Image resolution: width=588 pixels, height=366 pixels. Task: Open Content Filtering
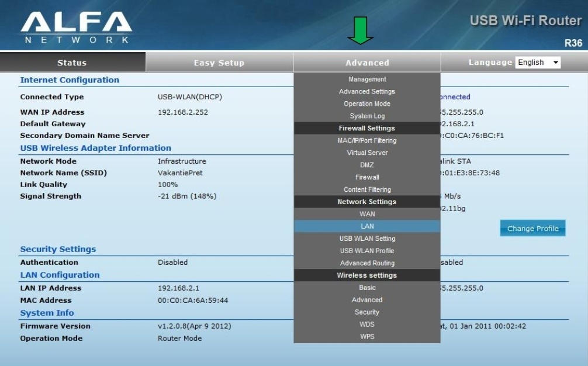click(x=367, y=189)
